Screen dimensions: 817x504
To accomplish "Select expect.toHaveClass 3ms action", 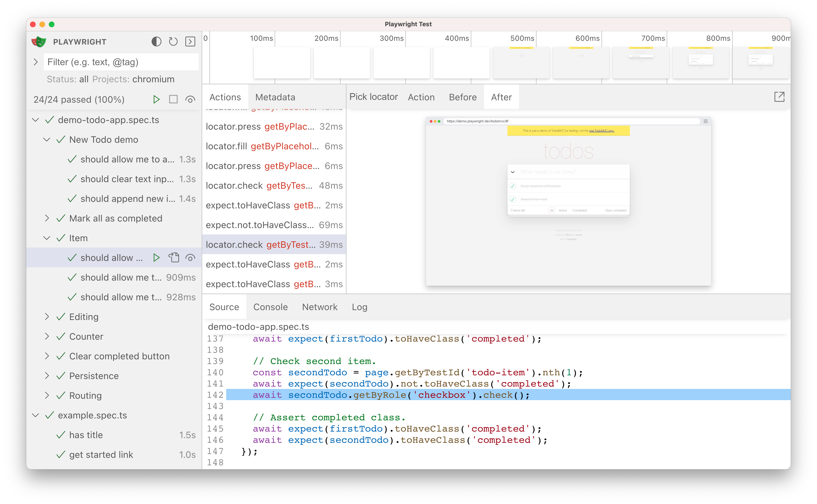I will click(274, 284).
